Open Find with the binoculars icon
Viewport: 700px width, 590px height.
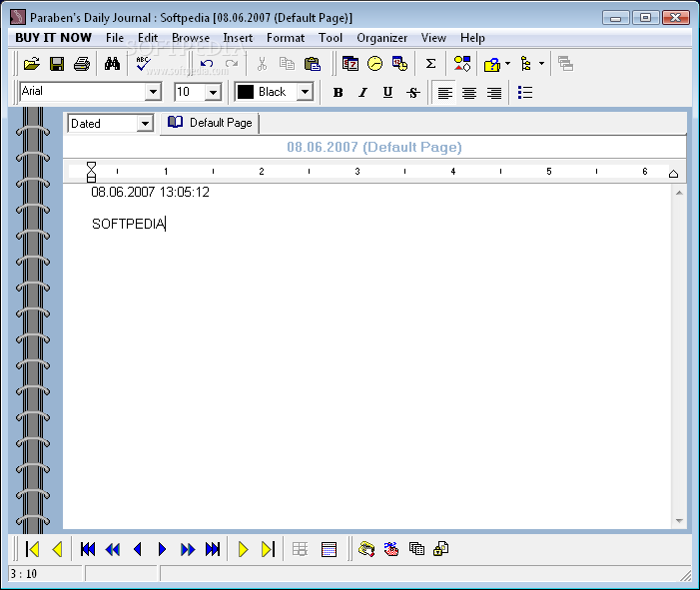click(112, 64)
